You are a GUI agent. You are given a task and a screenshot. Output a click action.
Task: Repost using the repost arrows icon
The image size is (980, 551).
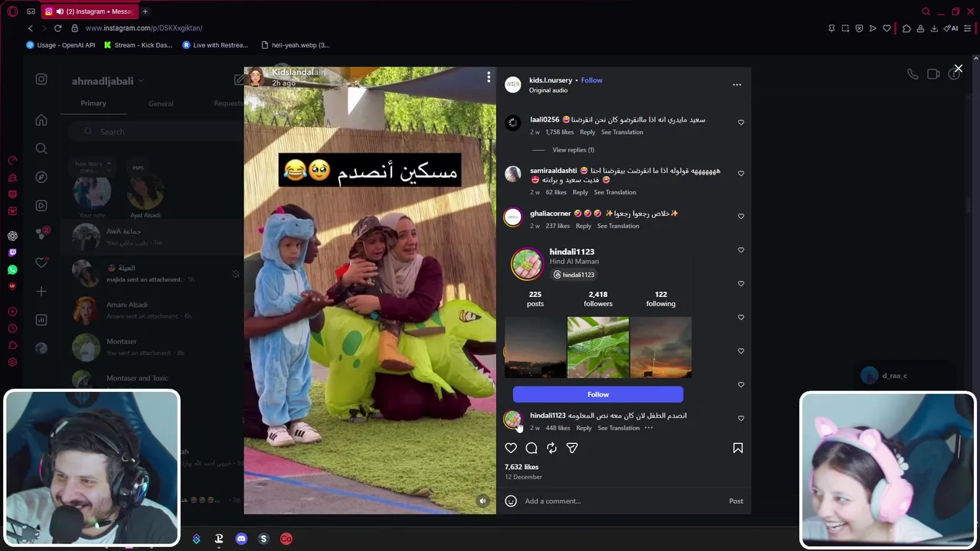[551, 448]
